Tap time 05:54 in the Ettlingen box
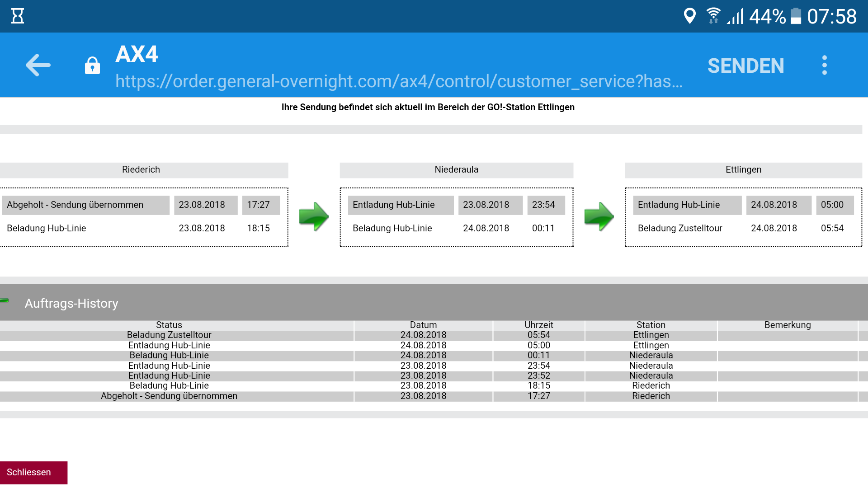868x488 pixels. point(832,229)
